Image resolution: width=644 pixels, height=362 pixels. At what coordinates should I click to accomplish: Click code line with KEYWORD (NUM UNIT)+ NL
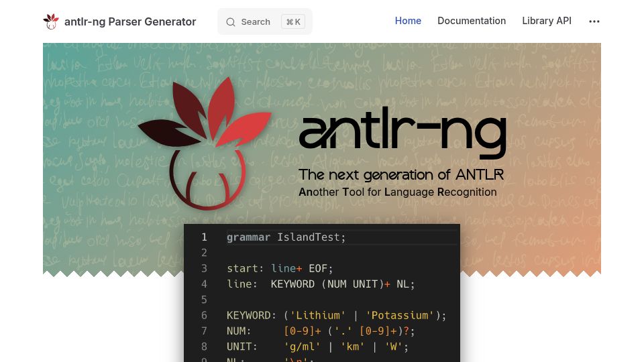pos(321,284)
